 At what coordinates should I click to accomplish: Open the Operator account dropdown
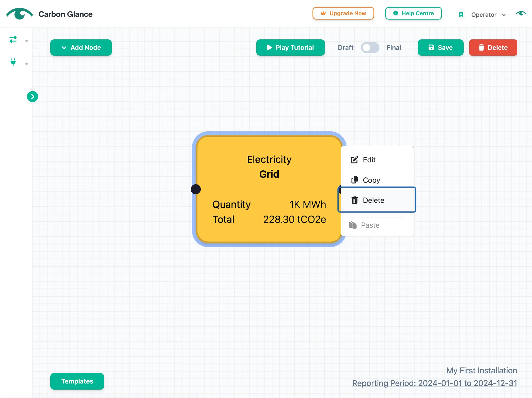pyautogui.click(x=488, y=15)
